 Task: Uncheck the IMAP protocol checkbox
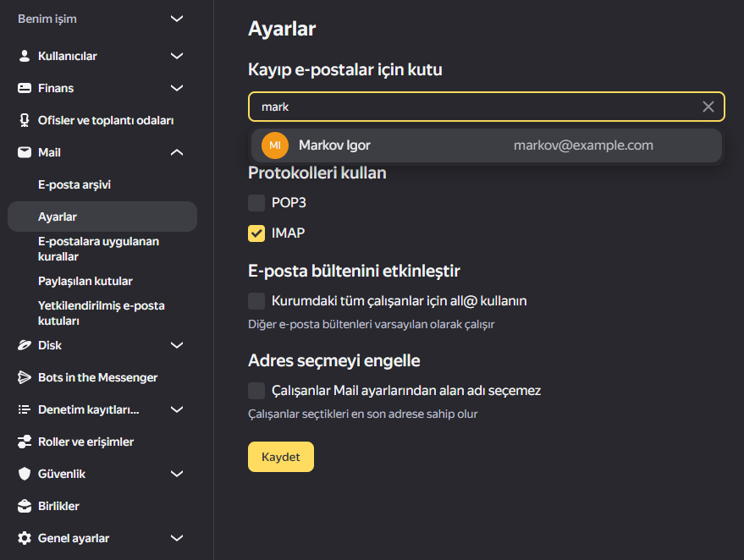point(256,233)
